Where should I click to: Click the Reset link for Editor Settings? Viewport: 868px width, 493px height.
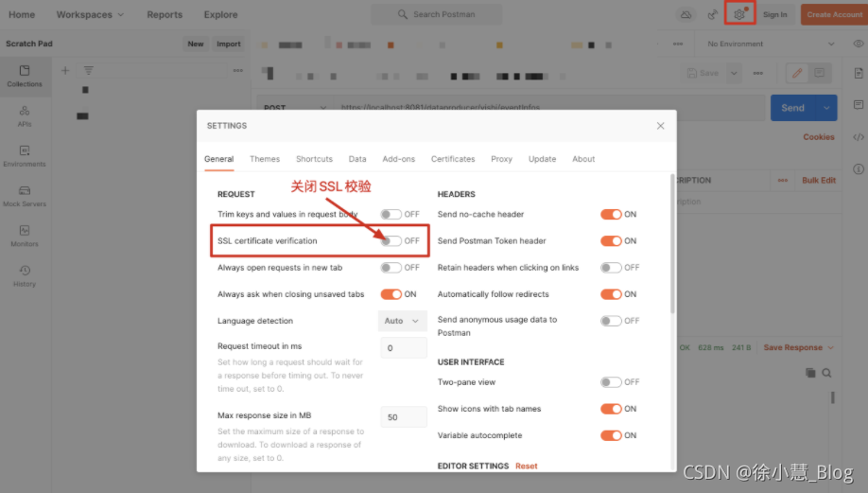(527, 466)
